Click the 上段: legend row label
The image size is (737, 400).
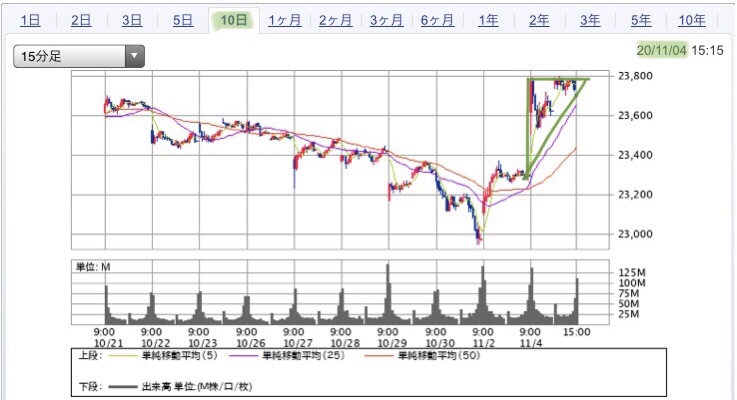[90, 356]
